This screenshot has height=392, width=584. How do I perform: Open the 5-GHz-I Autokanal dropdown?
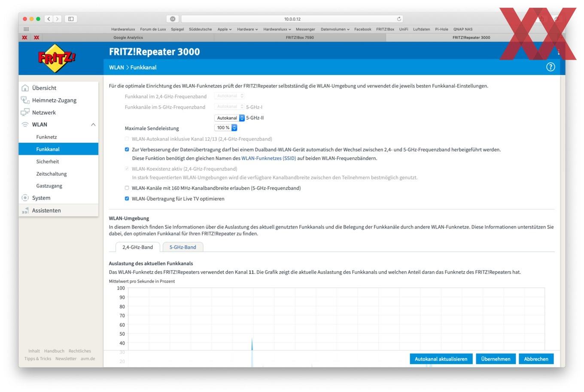(229, 106)
